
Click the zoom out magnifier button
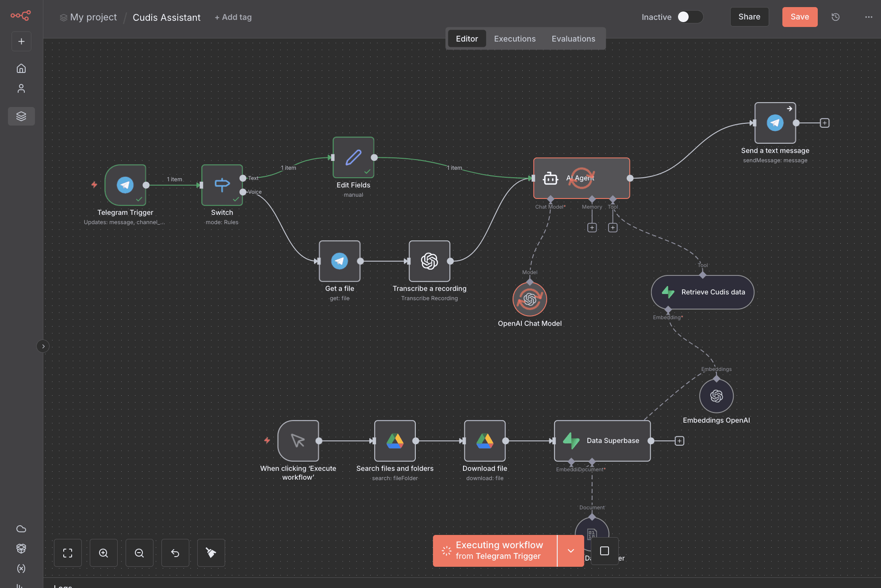[139, 553]
